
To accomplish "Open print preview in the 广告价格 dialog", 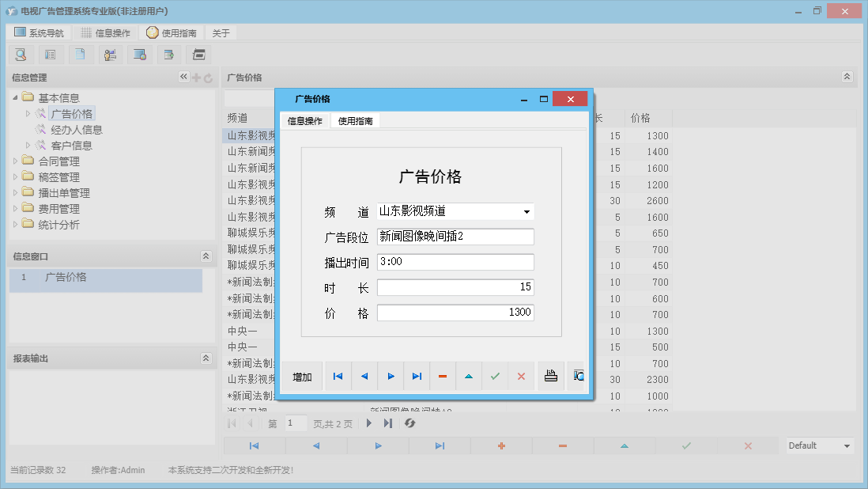I will point(578,376).
